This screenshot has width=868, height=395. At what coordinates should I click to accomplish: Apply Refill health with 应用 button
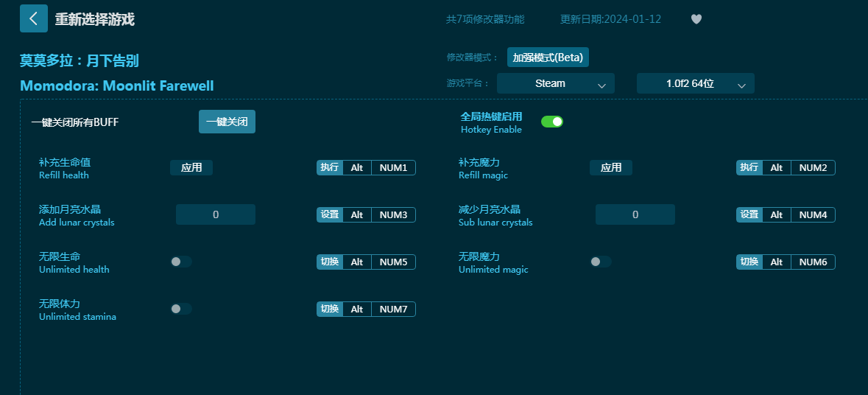coord(191,167)
